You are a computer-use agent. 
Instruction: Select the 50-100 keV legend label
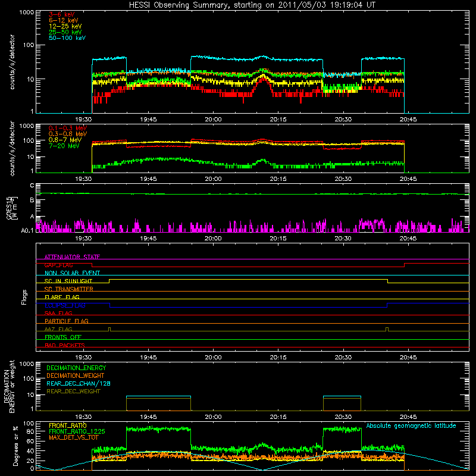(x=67, y=38)
